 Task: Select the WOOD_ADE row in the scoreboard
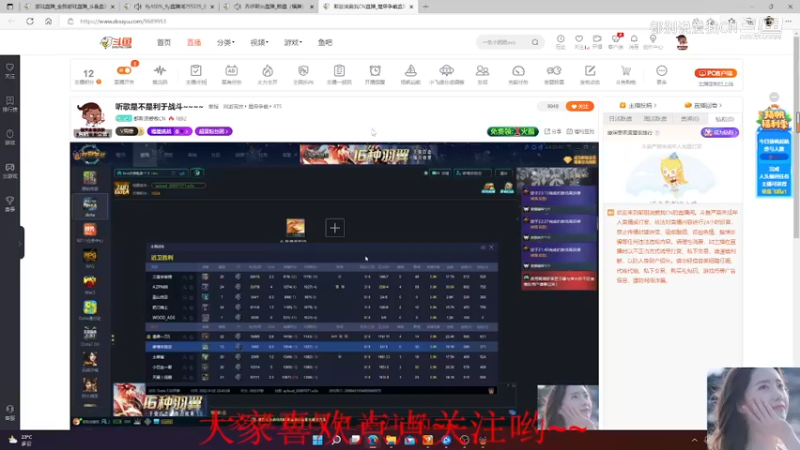pos(321,317)
